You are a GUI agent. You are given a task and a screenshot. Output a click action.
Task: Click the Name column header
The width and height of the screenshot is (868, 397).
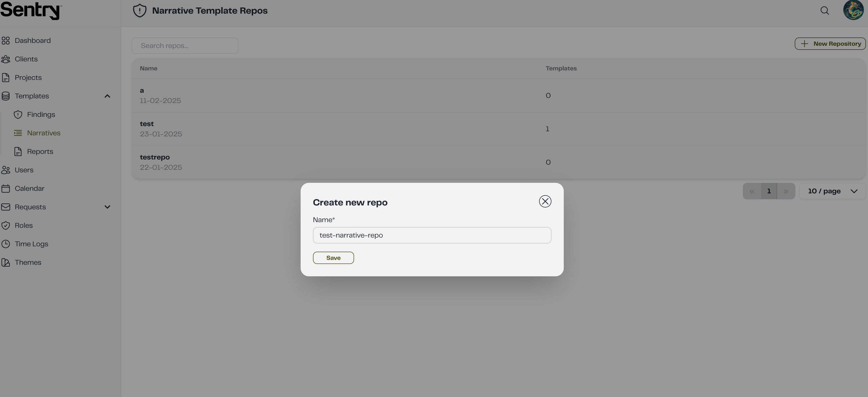(x=149, y=68)
